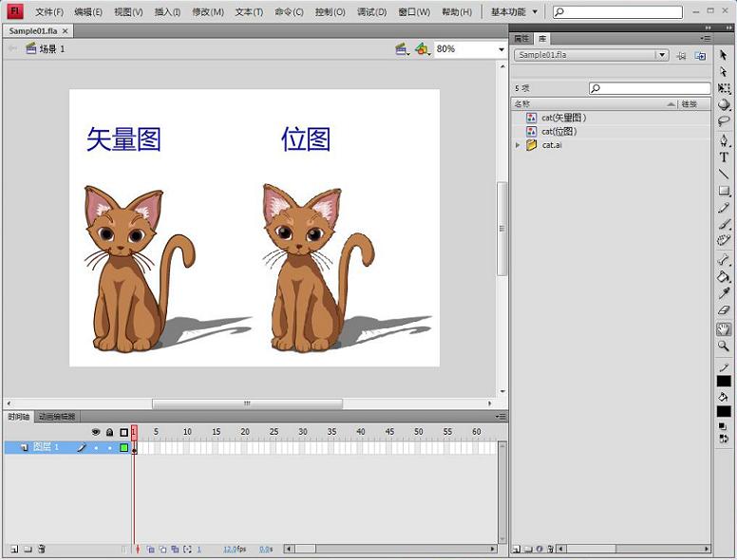737x560 pixels.
Task: Open the 修改(M) menu
Action: 208,12
